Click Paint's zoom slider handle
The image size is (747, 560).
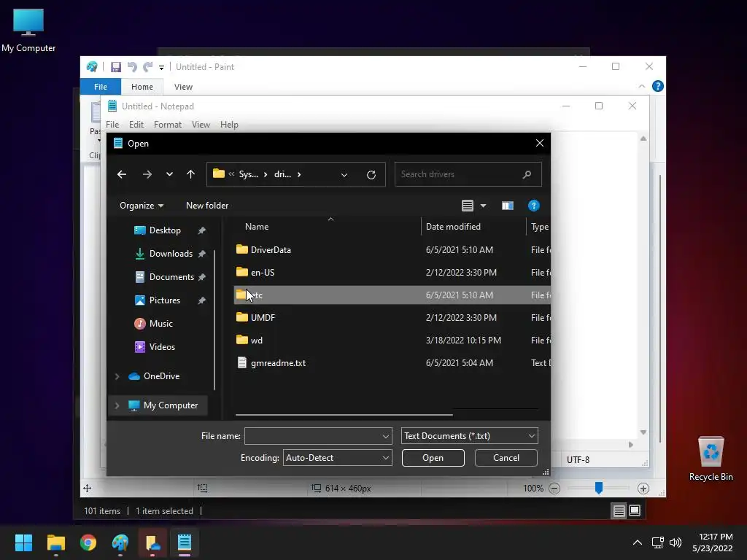[x=599, y=488]
